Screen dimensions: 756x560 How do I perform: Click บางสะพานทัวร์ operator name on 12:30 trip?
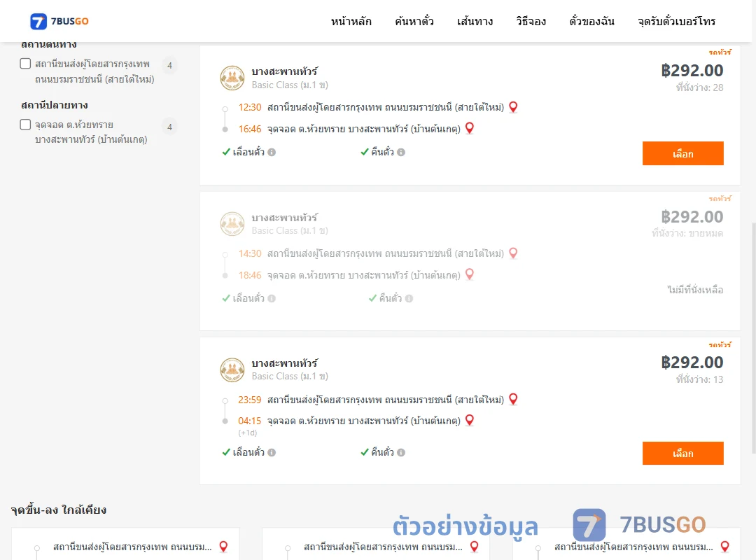284,71
